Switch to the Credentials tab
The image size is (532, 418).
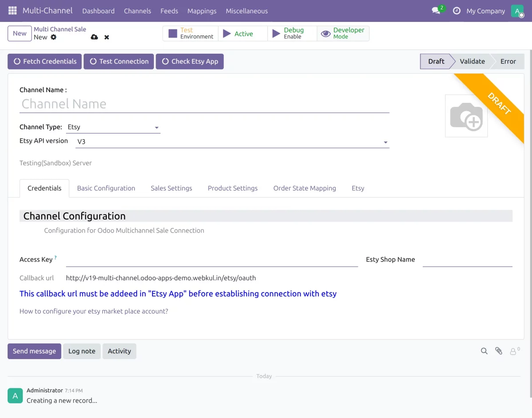(44, 188)
